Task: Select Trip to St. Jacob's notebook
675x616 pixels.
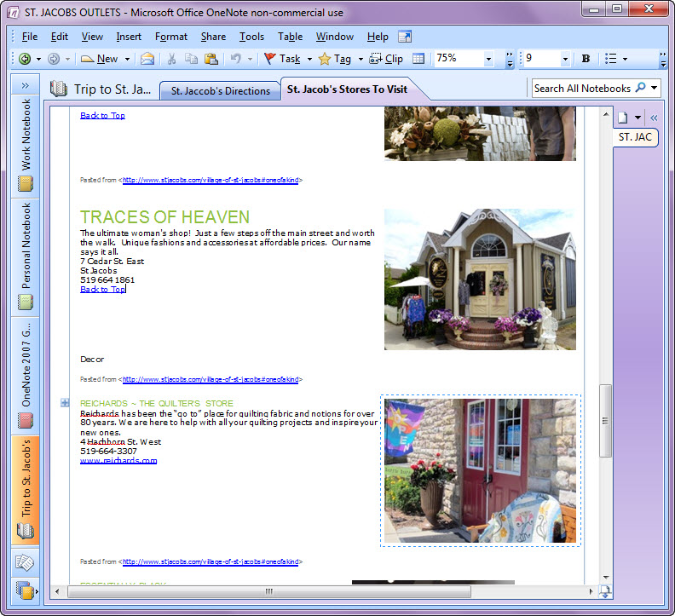Action: tap(26, 490)
